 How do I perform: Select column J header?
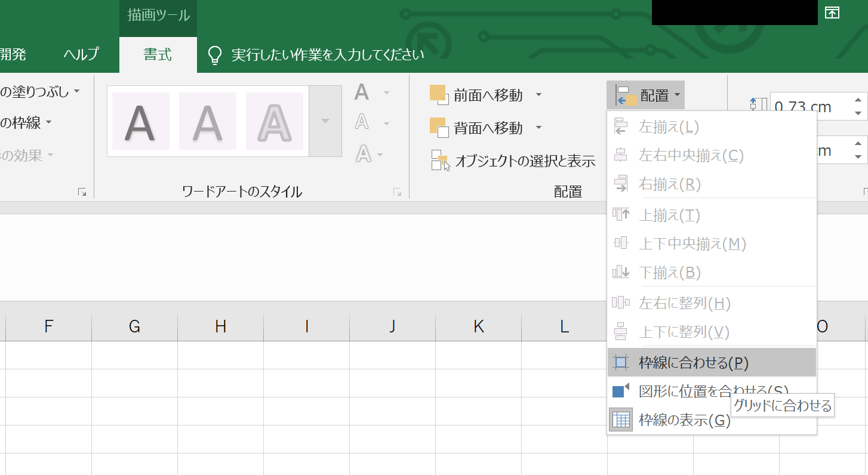[393, 326]
